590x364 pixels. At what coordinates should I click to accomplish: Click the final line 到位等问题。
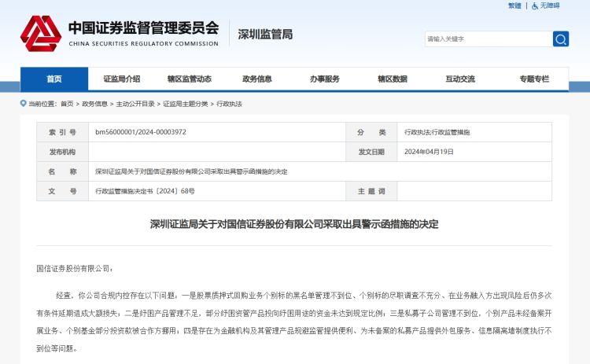click(x=57, y=348)
